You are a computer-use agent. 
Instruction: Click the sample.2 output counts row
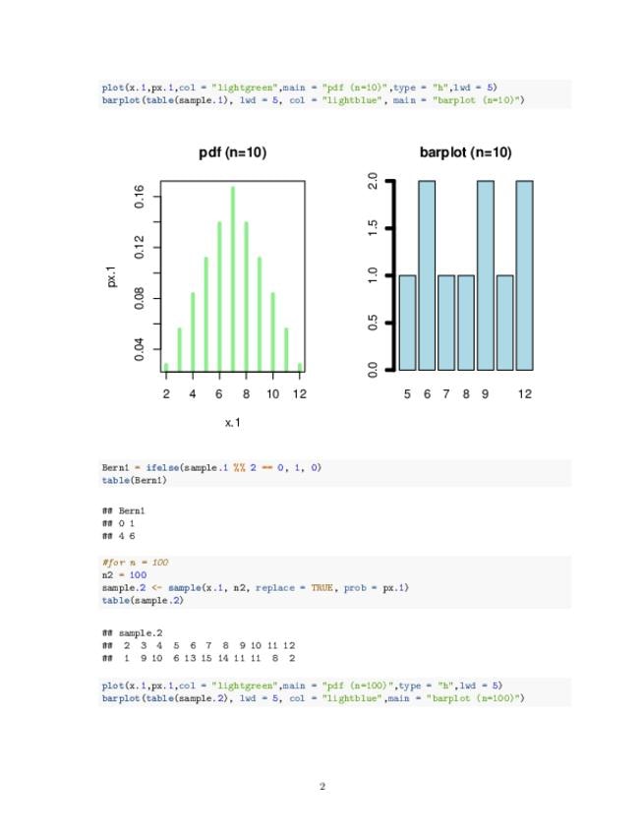[199, 658]
